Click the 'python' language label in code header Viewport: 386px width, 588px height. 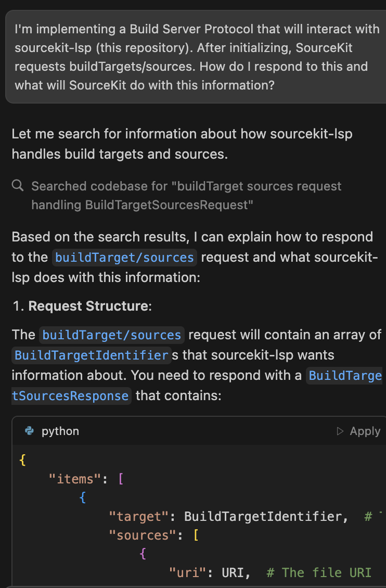[60, 431]
